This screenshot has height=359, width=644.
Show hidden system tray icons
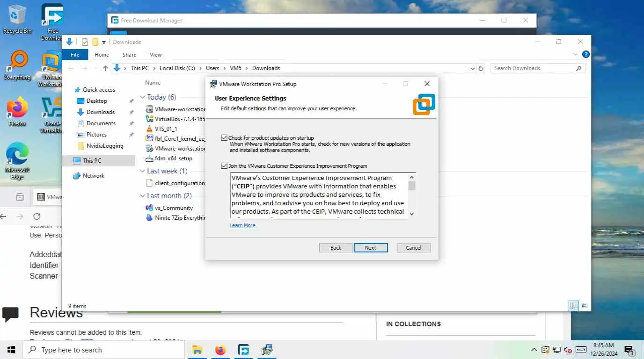pyautogui.click(x=534, y=350)
